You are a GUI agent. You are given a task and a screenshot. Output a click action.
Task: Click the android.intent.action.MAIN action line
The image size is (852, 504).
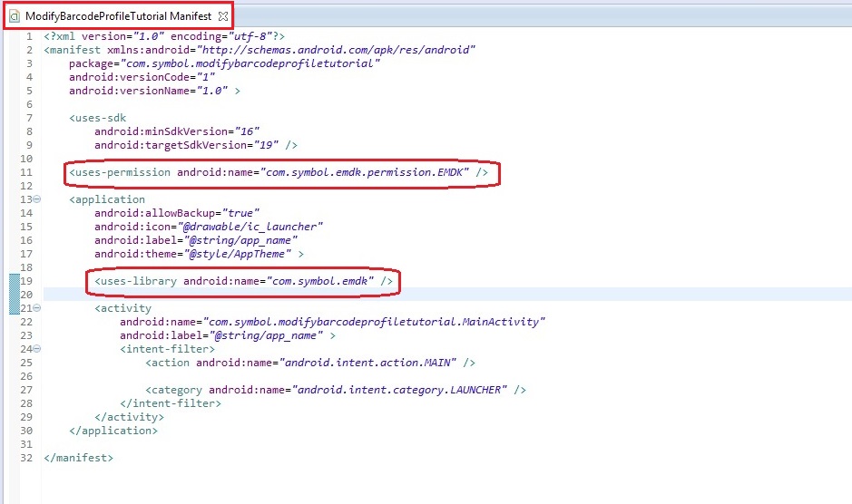click(309, 363)
